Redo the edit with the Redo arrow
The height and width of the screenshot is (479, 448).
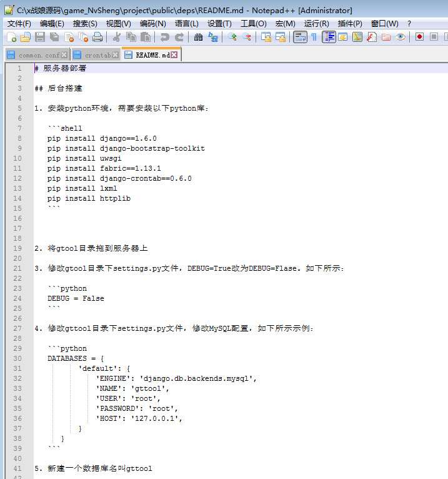(x=179, y=38)
